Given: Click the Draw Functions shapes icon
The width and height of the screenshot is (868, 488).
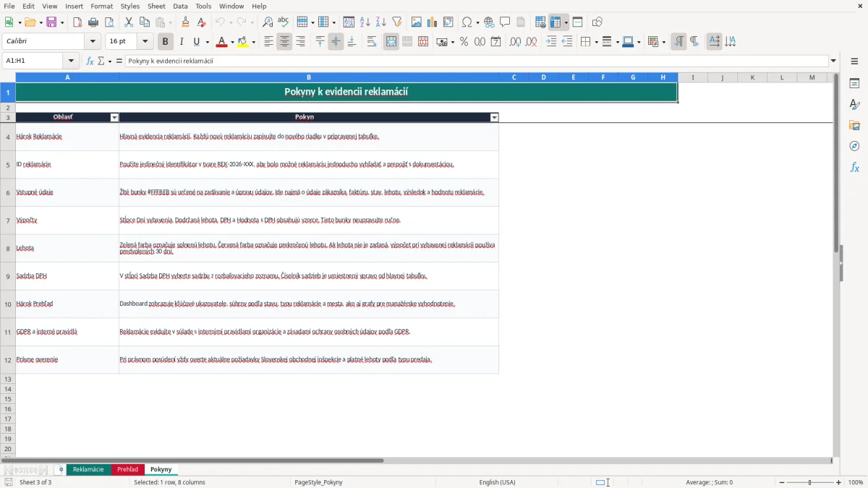Looking at the screenshot, I should point(597,22).
